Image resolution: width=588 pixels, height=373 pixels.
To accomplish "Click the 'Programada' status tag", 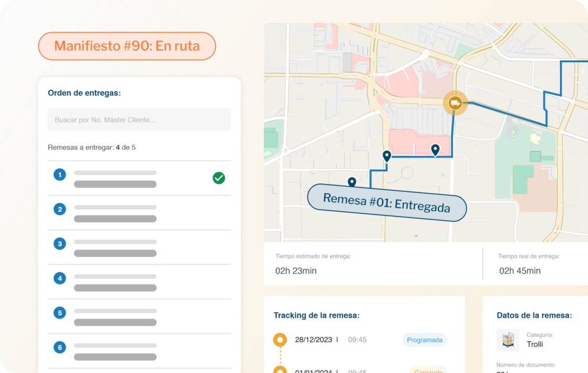I will [424, 340].
